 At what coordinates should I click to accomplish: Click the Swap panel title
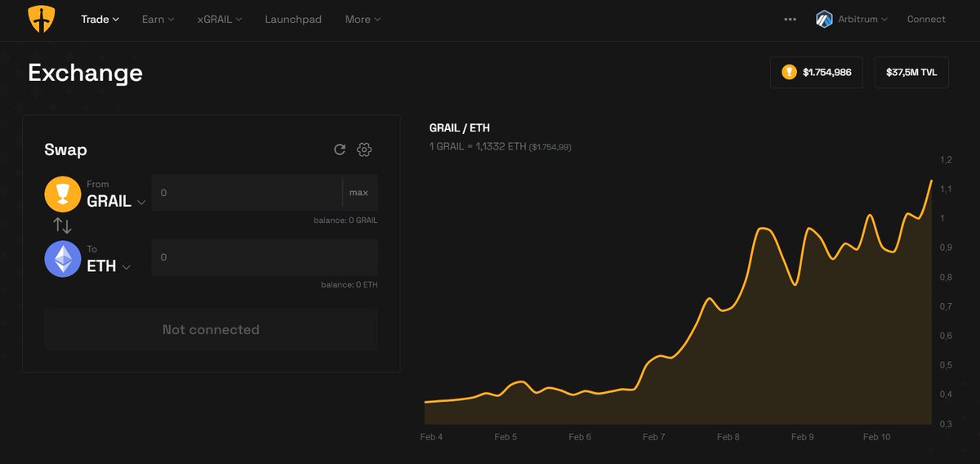pos(65,149)
